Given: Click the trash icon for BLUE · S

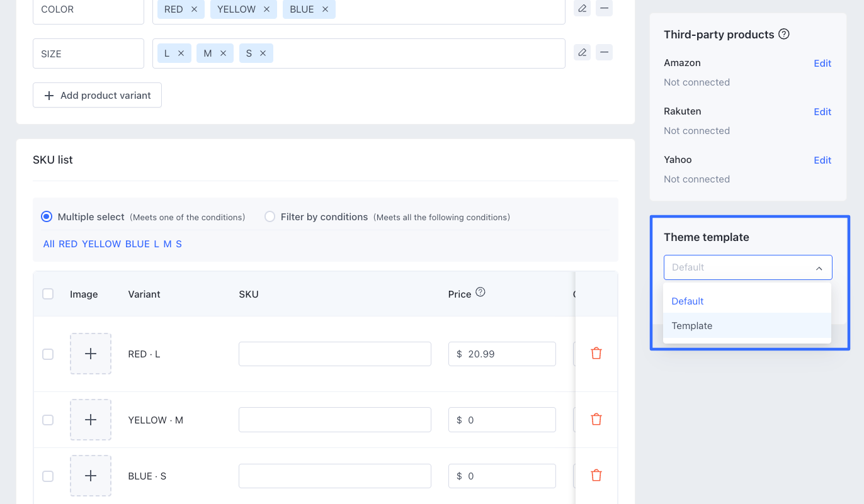Looking at the screenshot, I should pyautogui.click(x=596, y=476).
